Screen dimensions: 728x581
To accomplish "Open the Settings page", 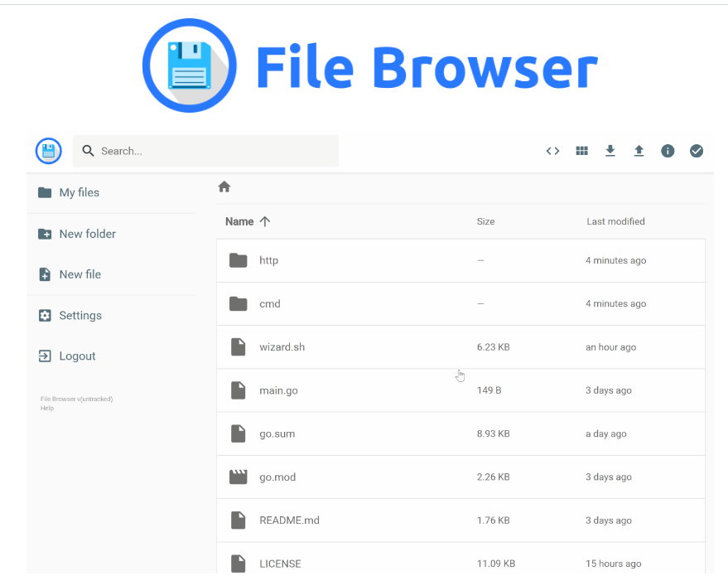I will click(80, 315).
